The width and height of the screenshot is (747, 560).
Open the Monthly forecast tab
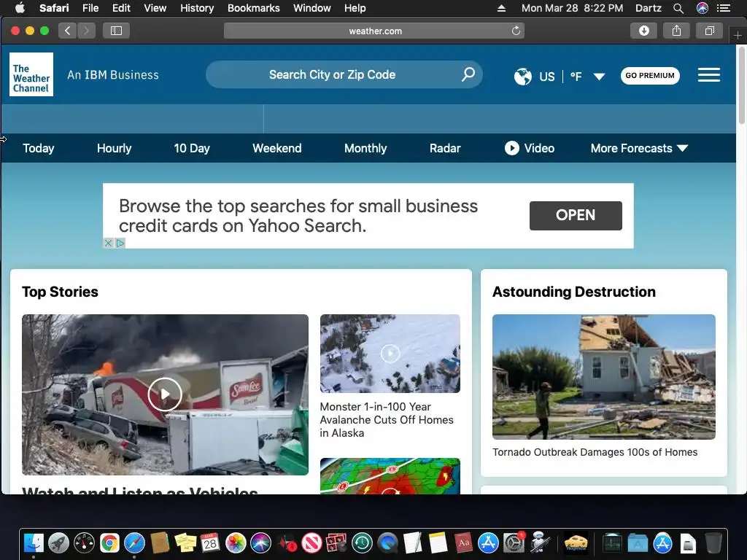(365, 148)
